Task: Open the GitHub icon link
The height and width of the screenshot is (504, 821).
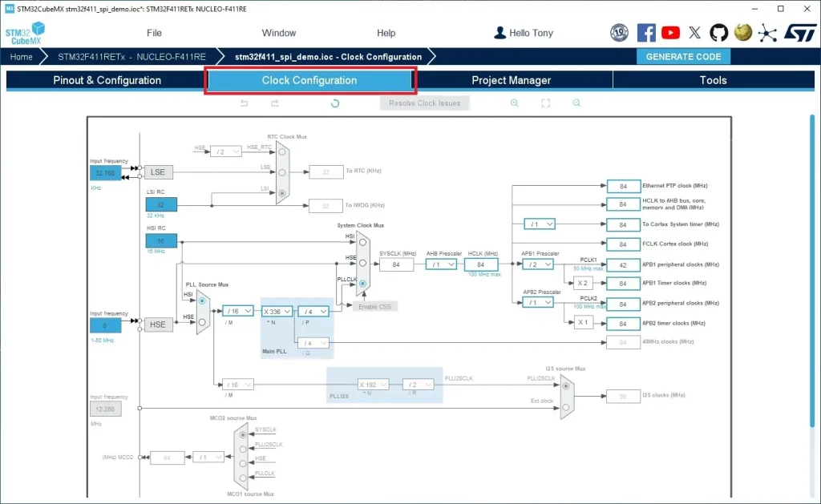Action: (x=718, y=33)
